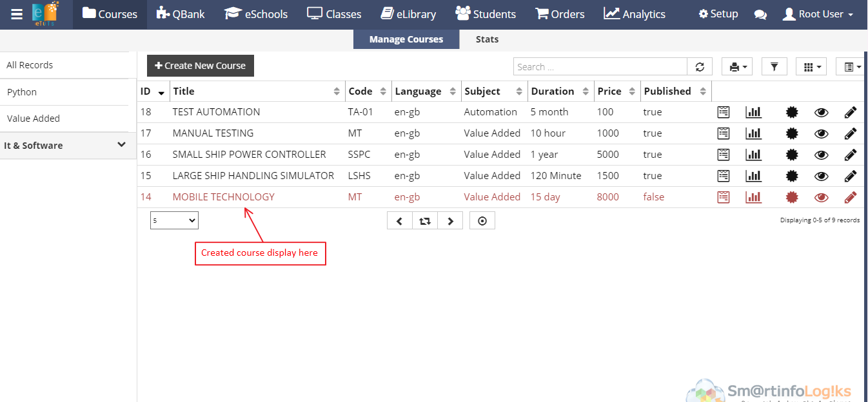The height and width of the screenshot is (402, 868).
Task: Open lessons list icon for LARGE SHIP HANDLING SIMULATOR
Action: coord(724,176)
